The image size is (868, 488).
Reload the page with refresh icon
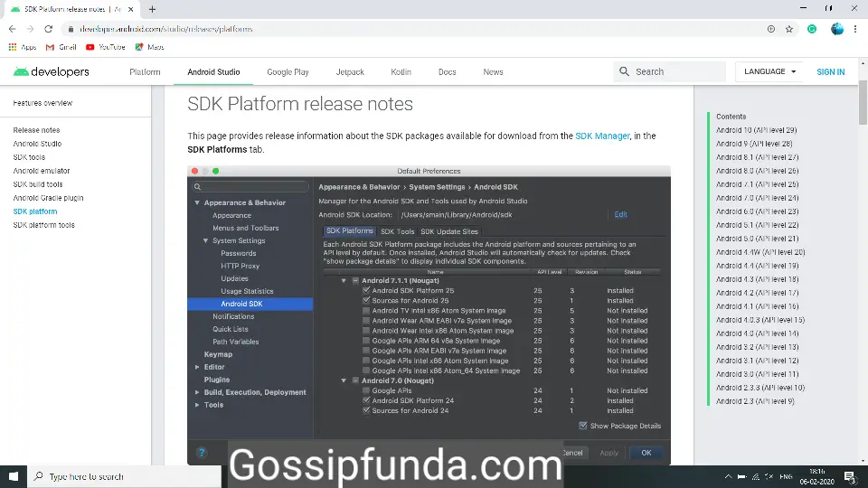coord(49,29)
